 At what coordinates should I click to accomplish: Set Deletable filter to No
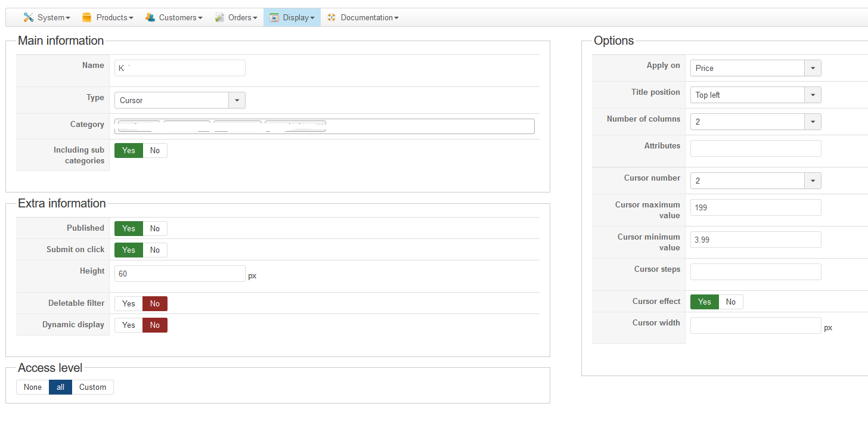point(155,303)
